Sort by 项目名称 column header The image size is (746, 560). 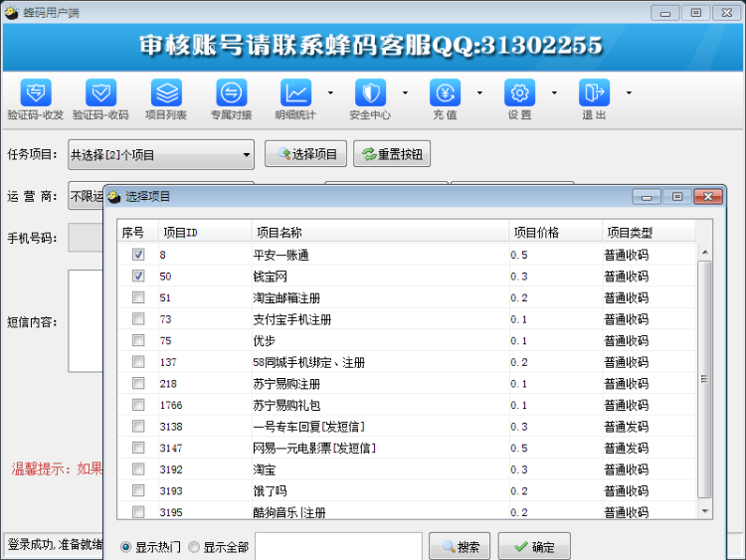pyautogui.click(x=380, y=232)
